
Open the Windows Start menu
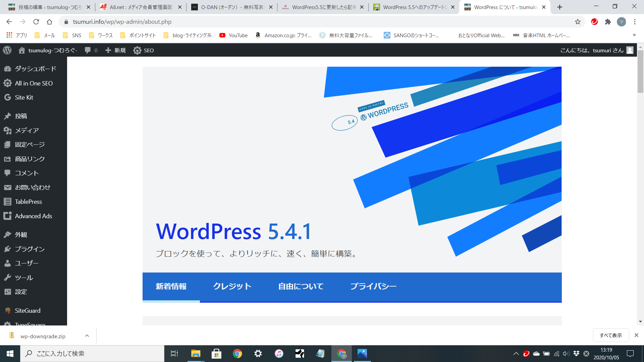10,354
